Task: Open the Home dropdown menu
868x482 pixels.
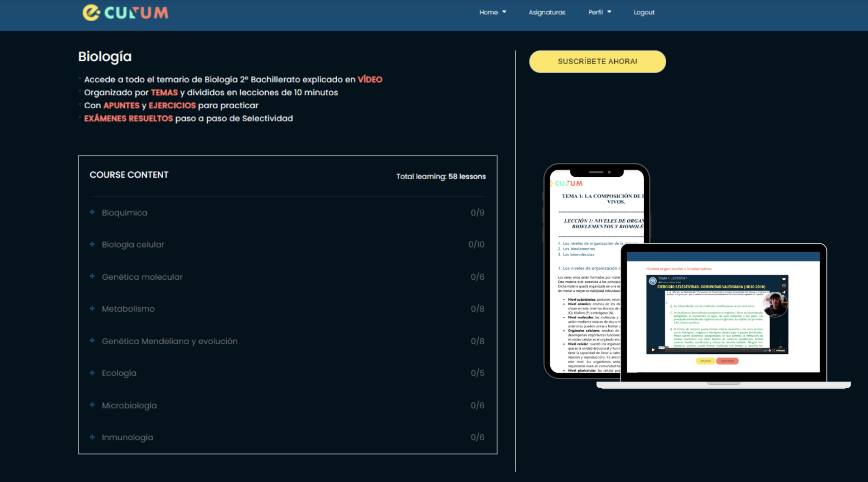Action: click(x=492, y=12)
